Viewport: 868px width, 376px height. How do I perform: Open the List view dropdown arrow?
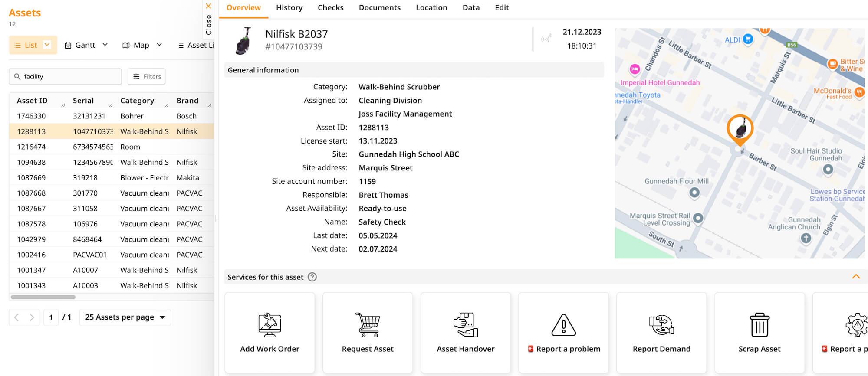pyautogui.click(x=47, y=44)
